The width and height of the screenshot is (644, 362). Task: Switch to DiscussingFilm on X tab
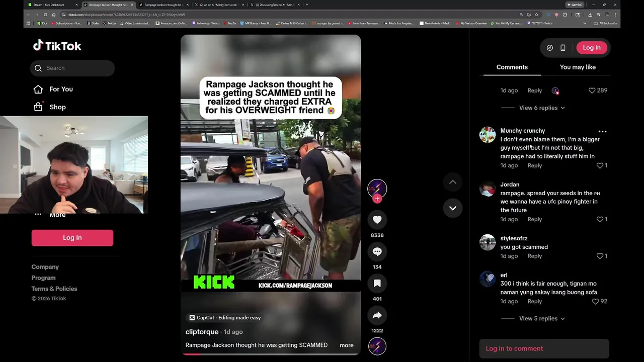[274, 5]
